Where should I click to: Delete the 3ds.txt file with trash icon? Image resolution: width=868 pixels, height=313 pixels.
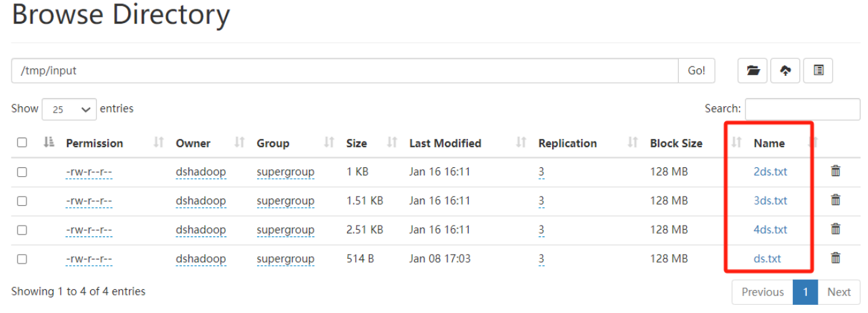[835, 200]
